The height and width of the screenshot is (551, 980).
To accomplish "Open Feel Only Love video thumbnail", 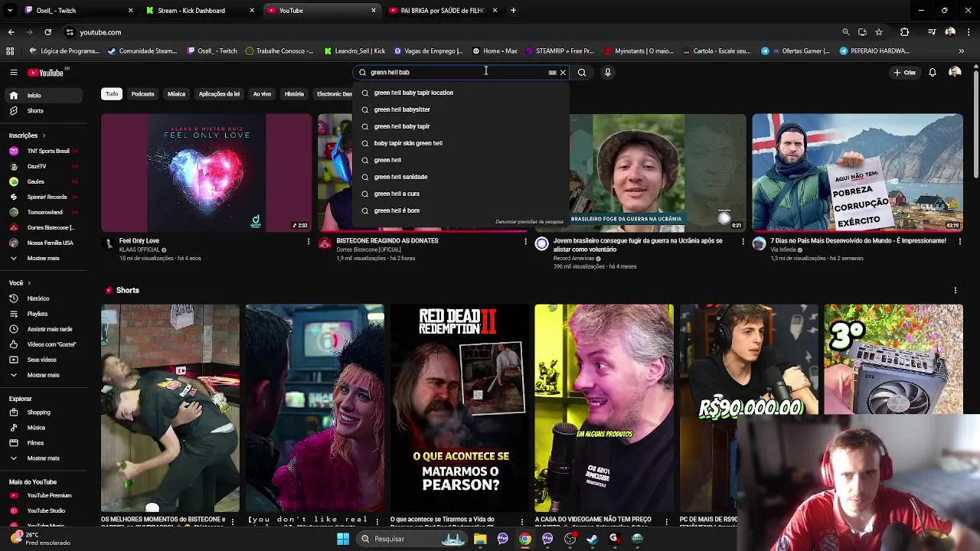I will (207, 172).
